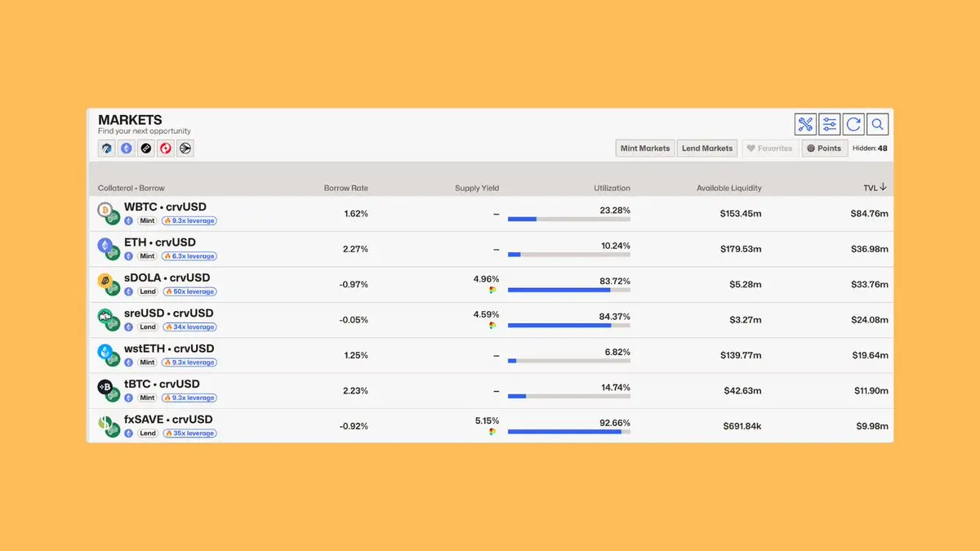Viewport: 980px width, 551px height.
Task: Click the 35x leverage badge for fxSAVE
Action: tap(189, 433)
